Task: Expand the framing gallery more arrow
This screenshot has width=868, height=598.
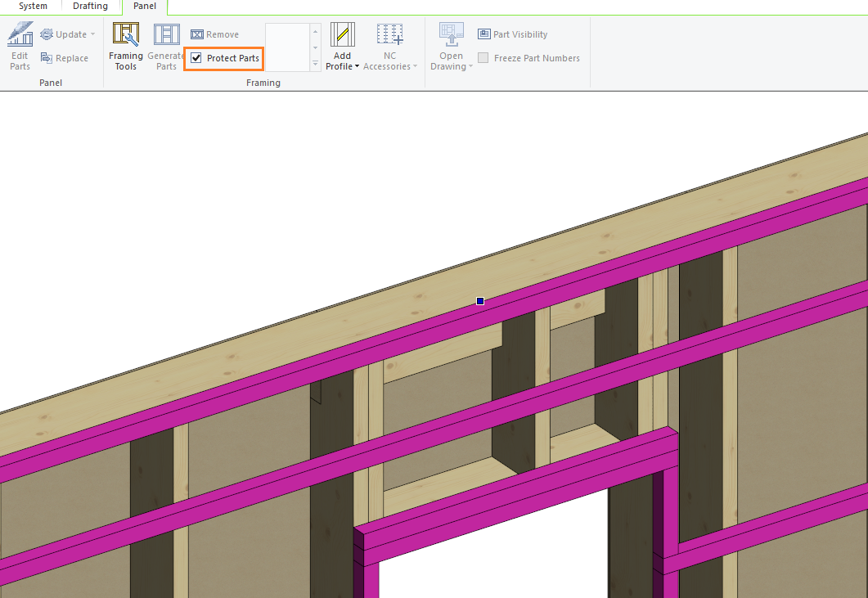Action: [315, 64]
